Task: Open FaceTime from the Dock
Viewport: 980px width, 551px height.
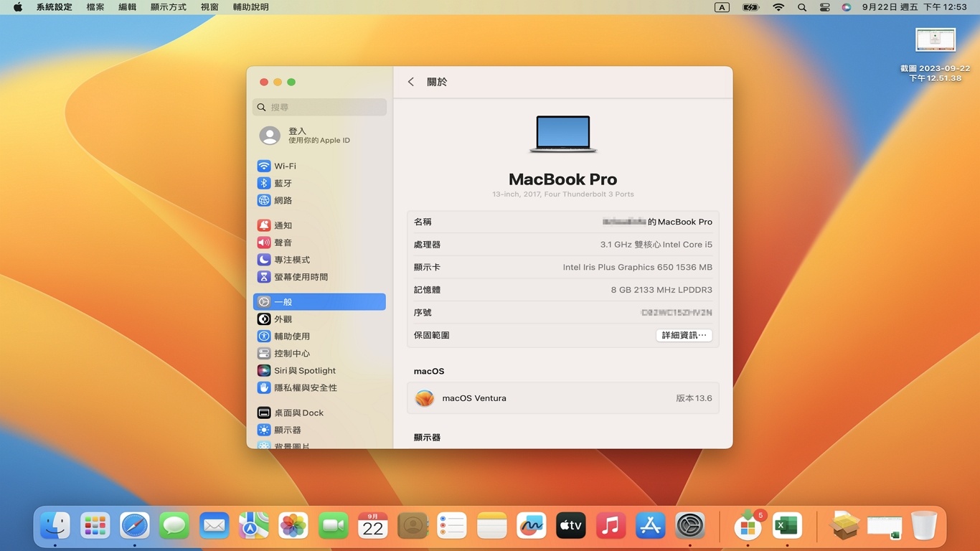Action: click(x=334, y=526)
